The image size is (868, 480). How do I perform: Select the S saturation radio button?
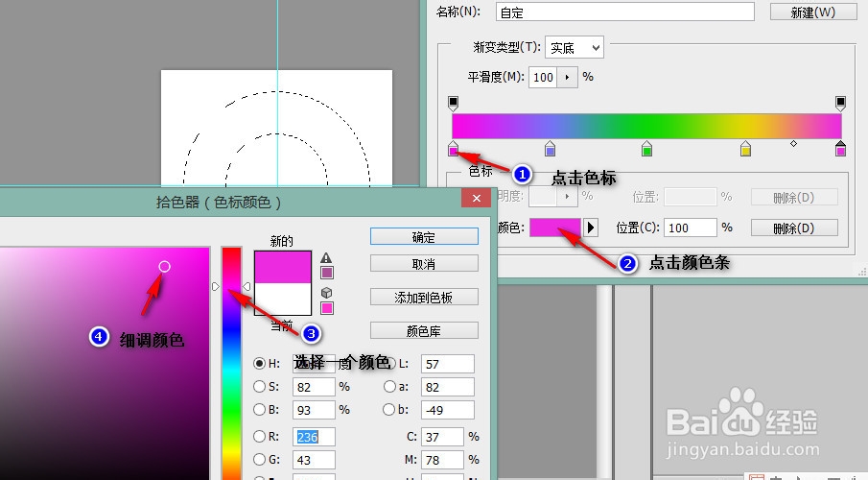pyautogui.click(x=259, y=386)
